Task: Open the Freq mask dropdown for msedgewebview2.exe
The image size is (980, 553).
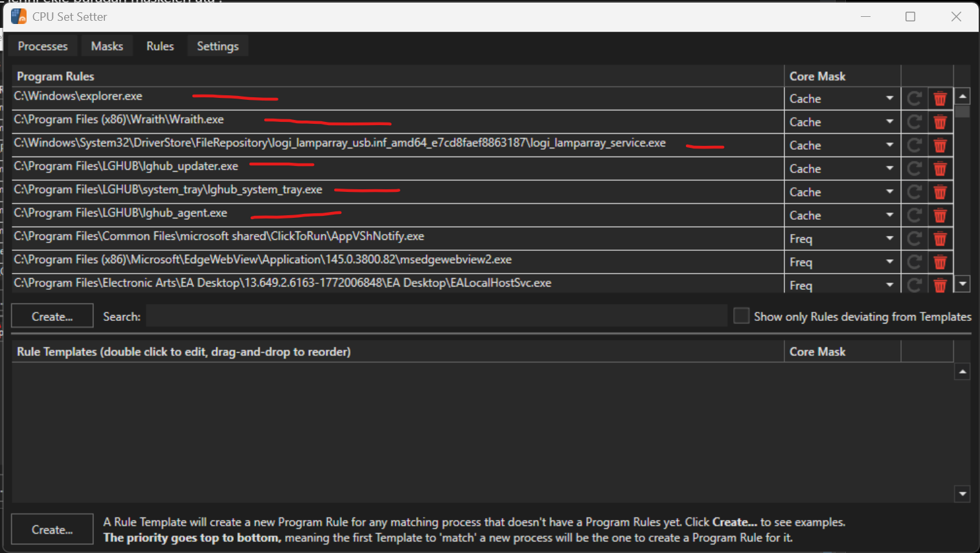Action: coord(842,262)
